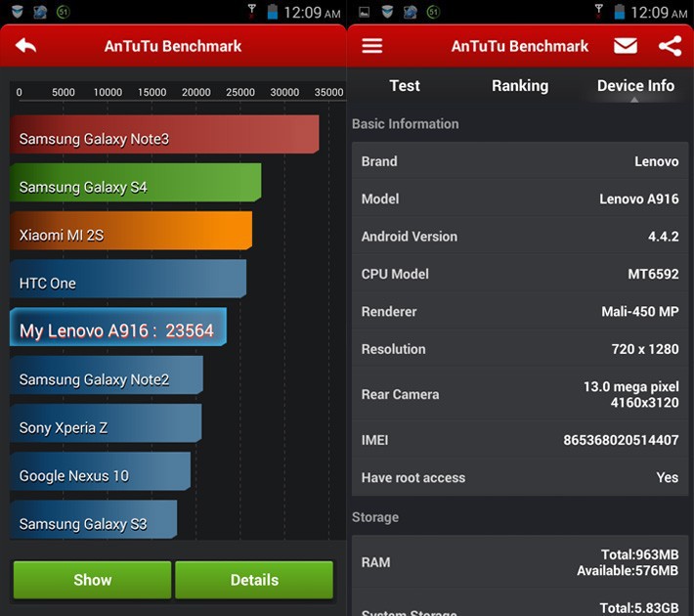The height and width of the screenshot is (616, 694).
Task: Tap the globe app icon in right status bar
Action: point(410,12)
